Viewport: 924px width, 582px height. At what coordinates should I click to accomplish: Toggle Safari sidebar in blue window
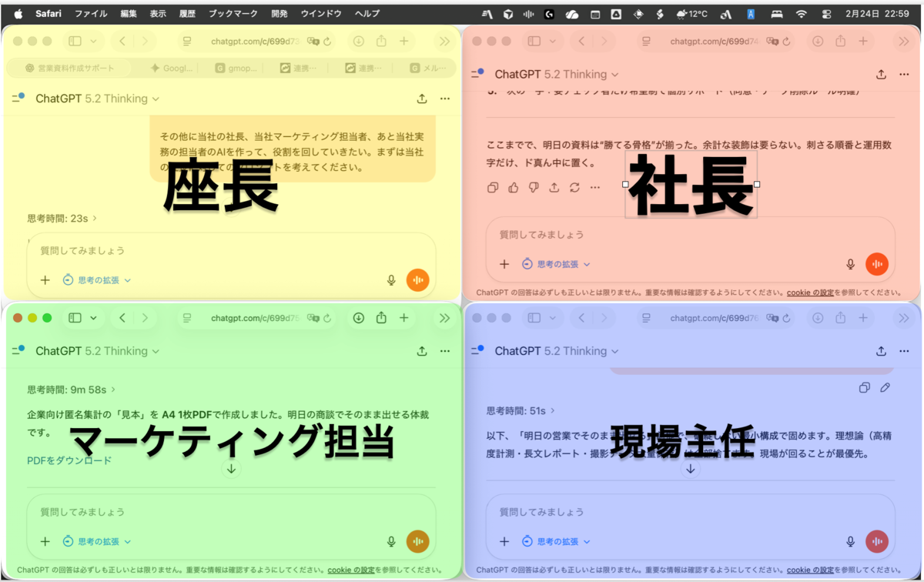tap(534, 318)
